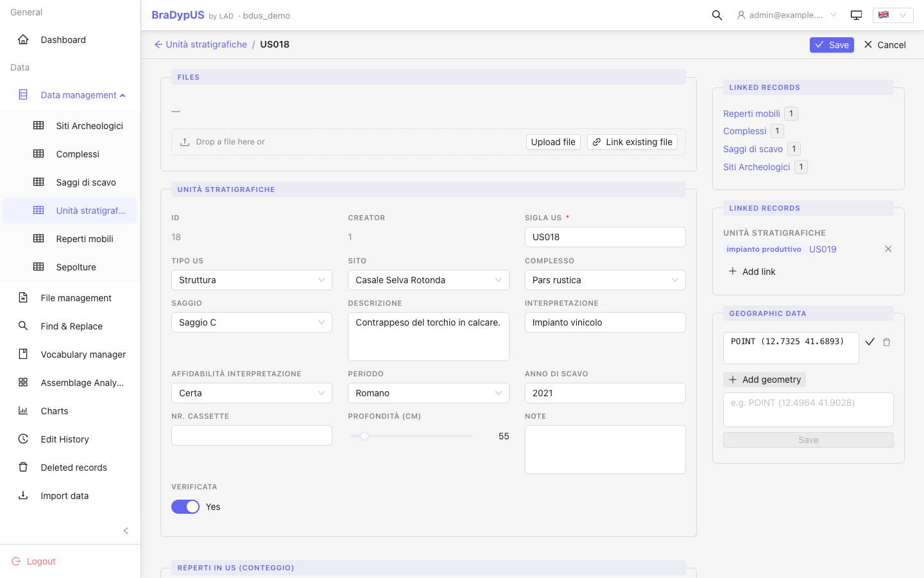Click the BraDypUS logo link

[178, 15]
